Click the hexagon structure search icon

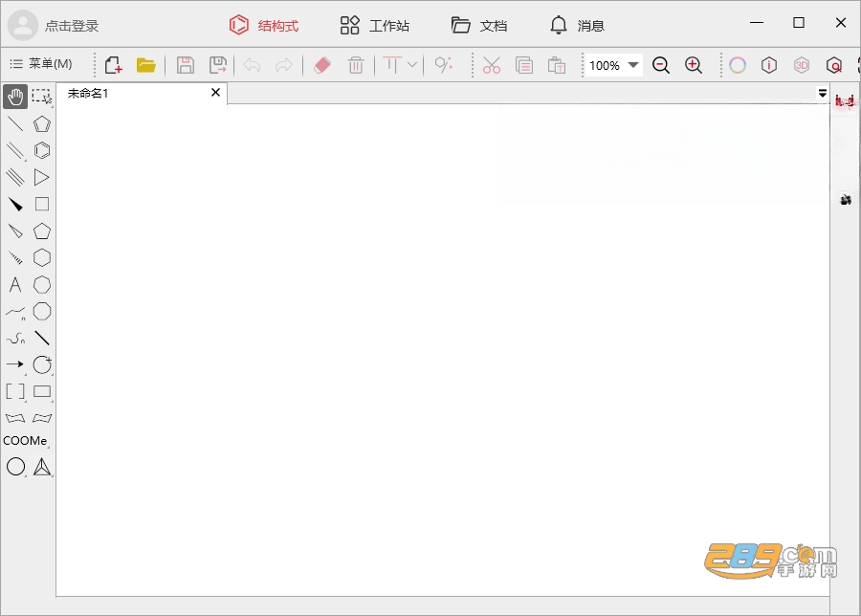(x=834, y=65)
